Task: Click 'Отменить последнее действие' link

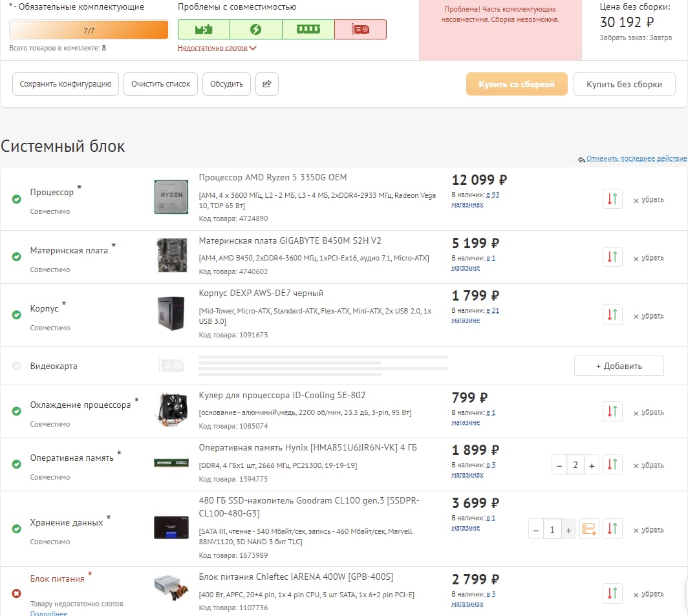Action: coord(636,158)
